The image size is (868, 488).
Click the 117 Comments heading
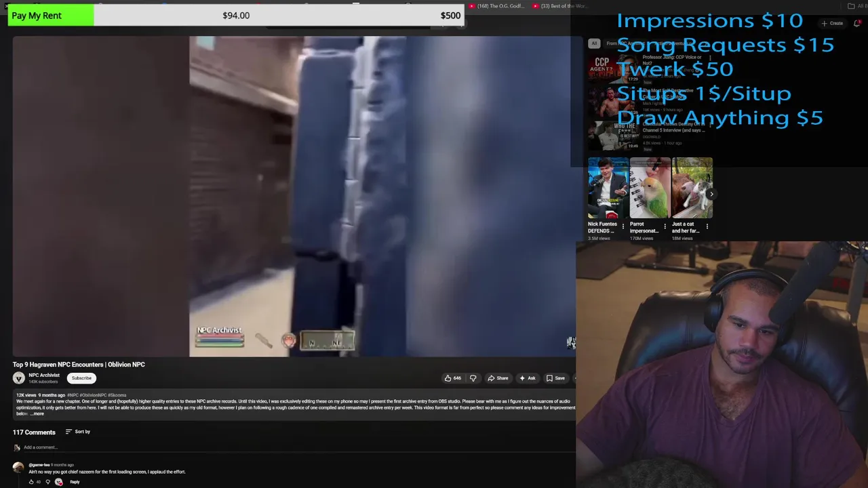(x=34, y=432)
